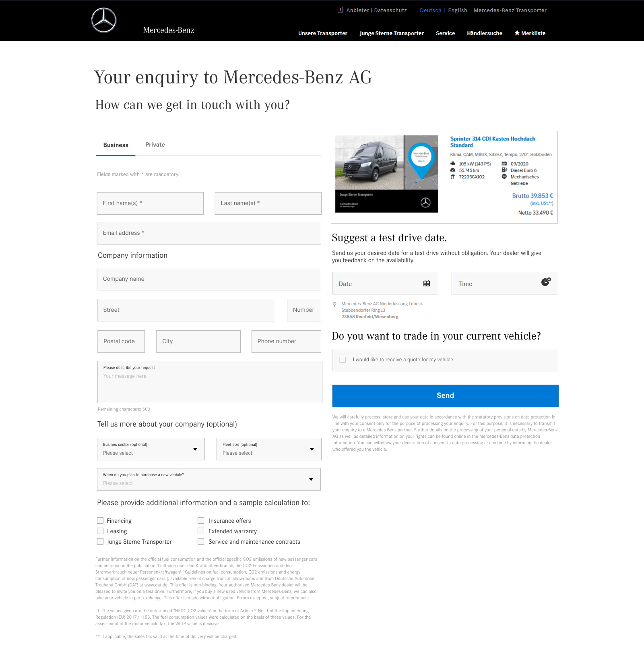The image size is (644, 669).
Task: Click the location pin icon near dealer address
Action: (x=334, y=304)
